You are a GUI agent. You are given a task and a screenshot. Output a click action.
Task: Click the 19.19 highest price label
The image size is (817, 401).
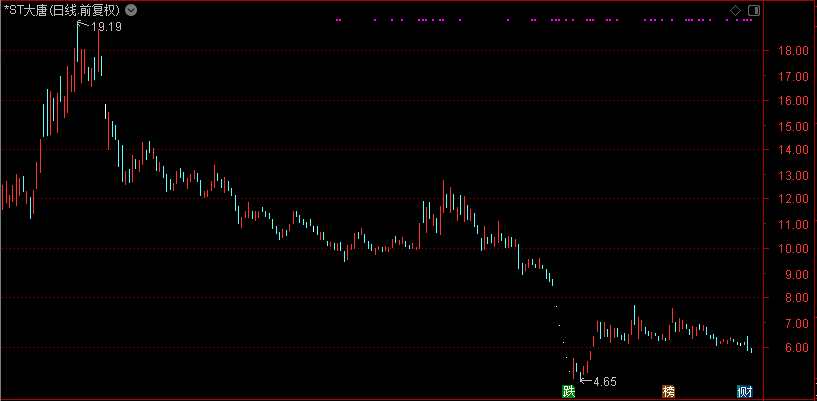point(106,27)
